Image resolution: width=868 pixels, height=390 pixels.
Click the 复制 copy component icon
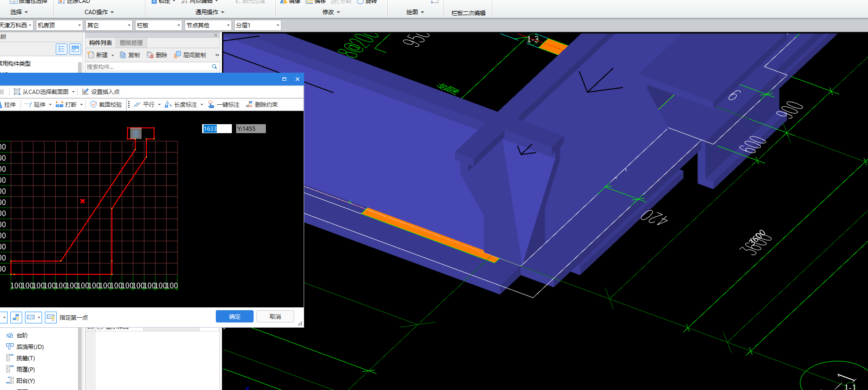pyautogui.click(x=123, y=55)
